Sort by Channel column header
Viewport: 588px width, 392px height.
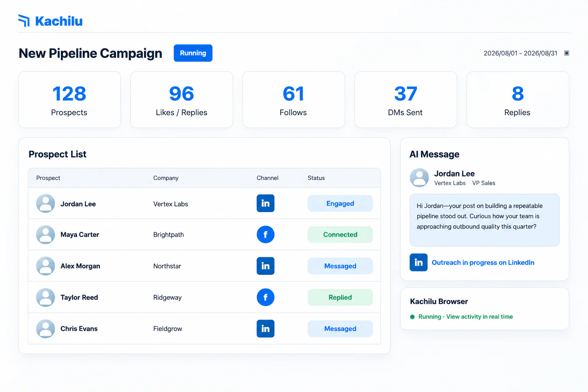pos(267,178)
